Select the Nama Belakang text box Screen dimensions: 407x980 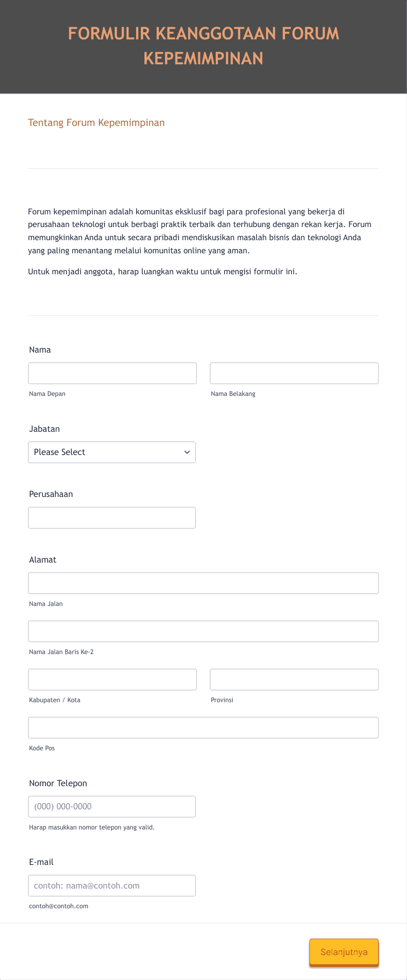click(294, 373)
